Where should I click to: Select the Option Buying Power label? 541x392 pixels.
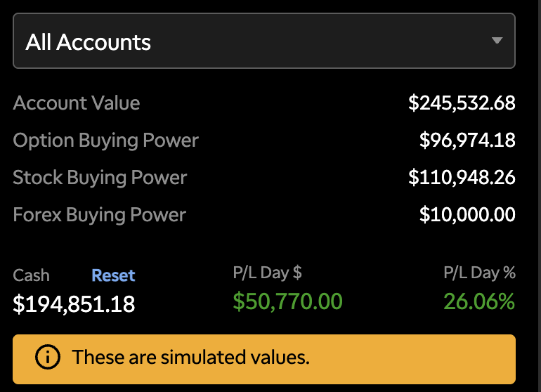click(106, 141)
